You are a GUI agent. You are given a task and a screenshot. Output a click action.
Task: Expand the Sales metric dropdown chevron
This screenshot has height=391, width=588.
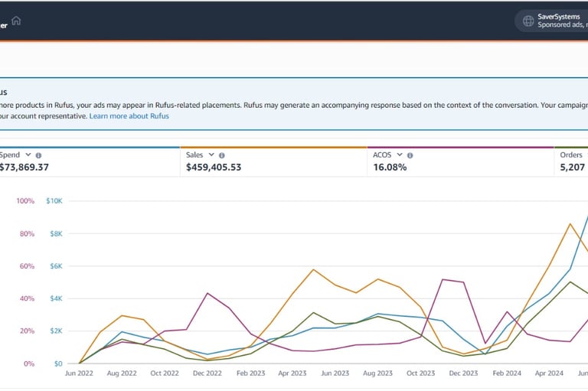211,155
